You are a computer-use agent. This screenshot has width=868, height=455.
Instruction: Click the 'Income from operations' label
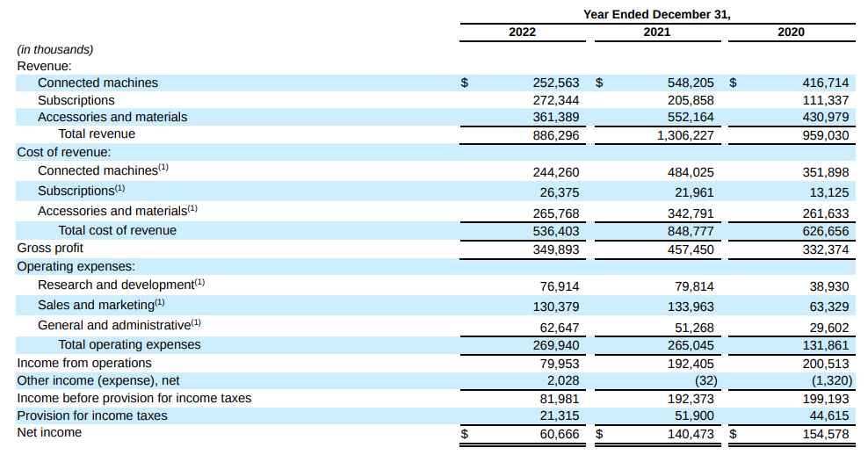(x=84, y=363)
